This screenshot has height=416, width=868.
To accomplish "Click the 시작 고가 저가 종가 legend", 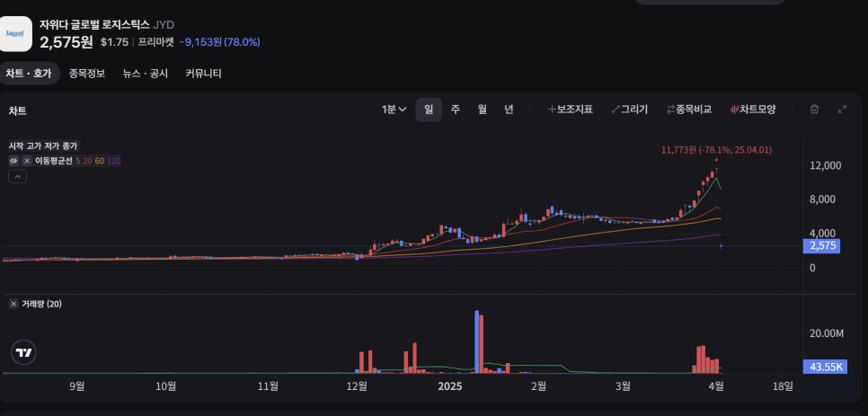I will pyautogui.click(x=43, y=146).
